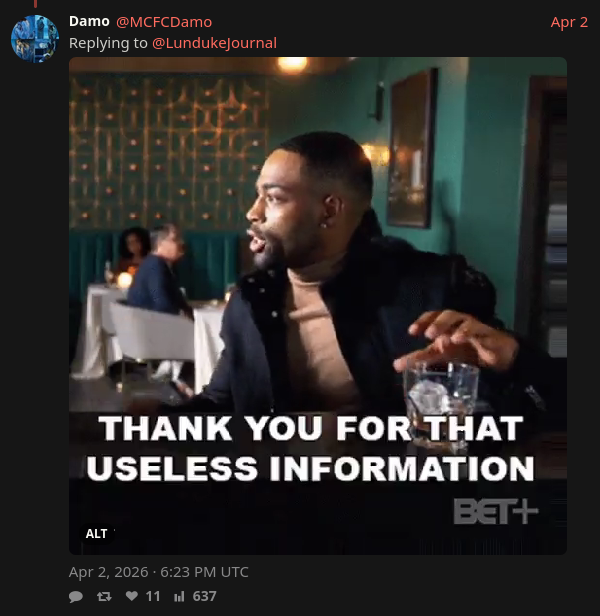Click the 11 likes count

pos(153,596)
